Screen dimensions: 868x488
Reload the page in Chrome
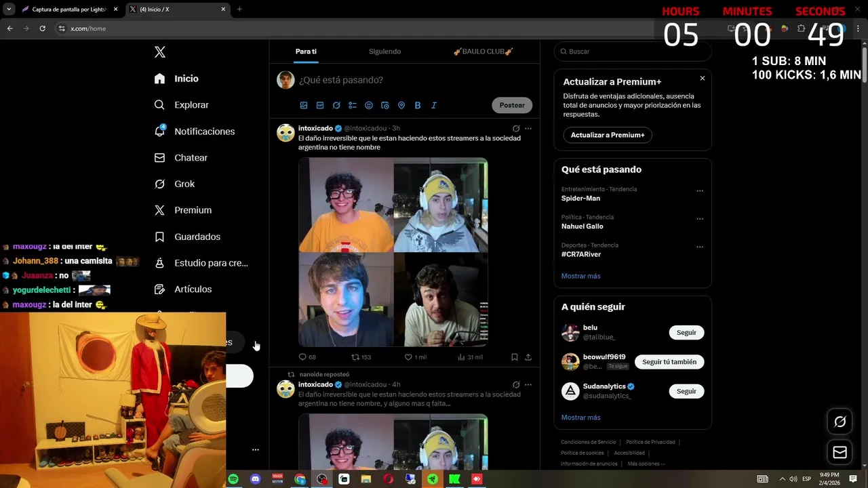click(42, 28)
